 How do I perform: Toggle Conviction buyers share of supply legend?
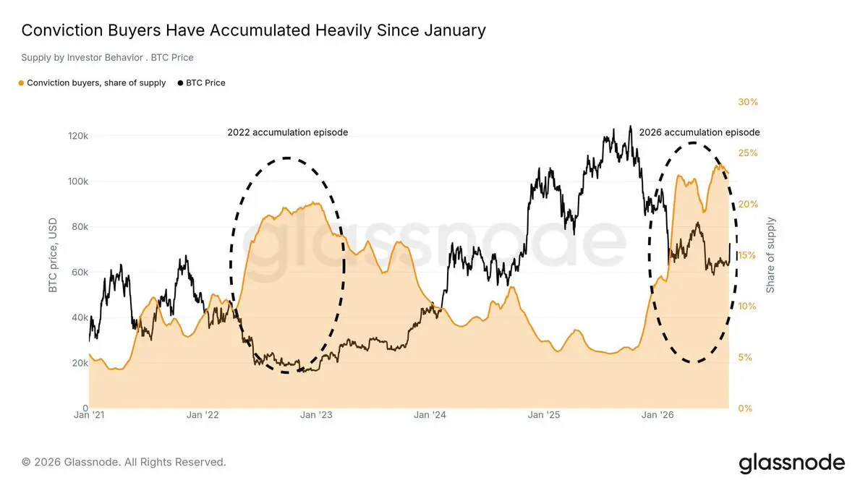[x=92, y=83]
